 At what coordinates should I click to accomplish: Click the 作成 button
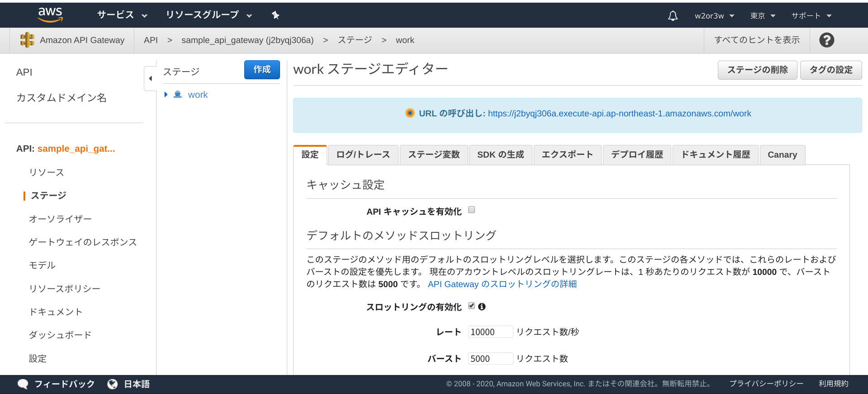click(x=262, y=70)
